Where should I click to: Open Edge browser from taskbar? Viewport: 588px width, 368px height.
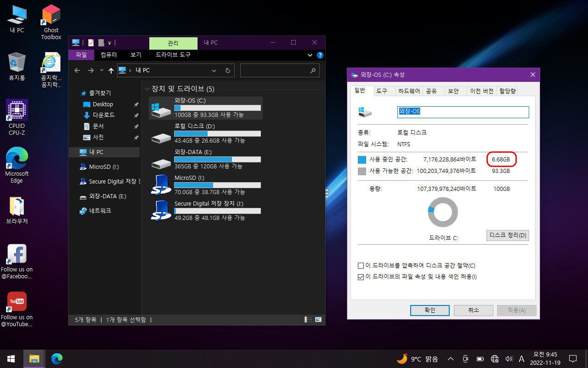point(57,359)
